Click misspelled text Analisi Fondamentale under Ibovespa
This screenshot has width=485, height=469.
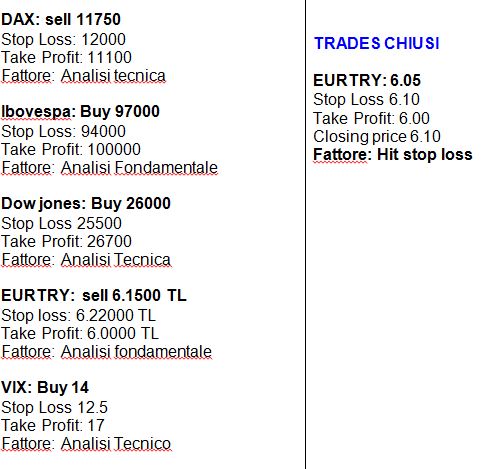pos(139,168)
